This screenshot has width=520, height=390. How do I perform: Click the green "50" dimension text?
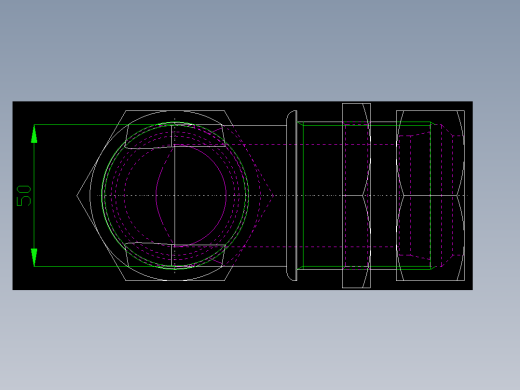[24, 196]
